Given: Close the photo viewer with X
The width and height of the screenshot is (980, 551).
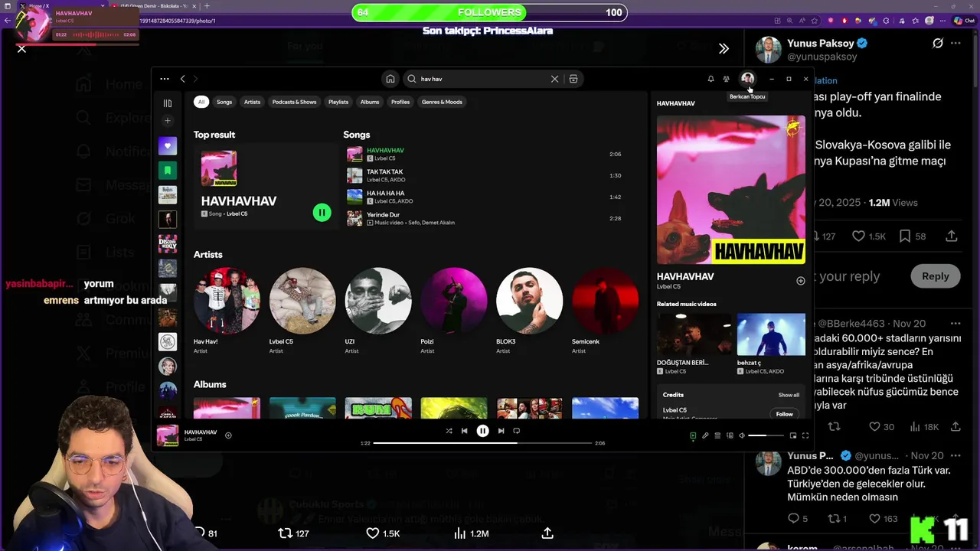Looking at the screenshot, I should coord(21,48).
